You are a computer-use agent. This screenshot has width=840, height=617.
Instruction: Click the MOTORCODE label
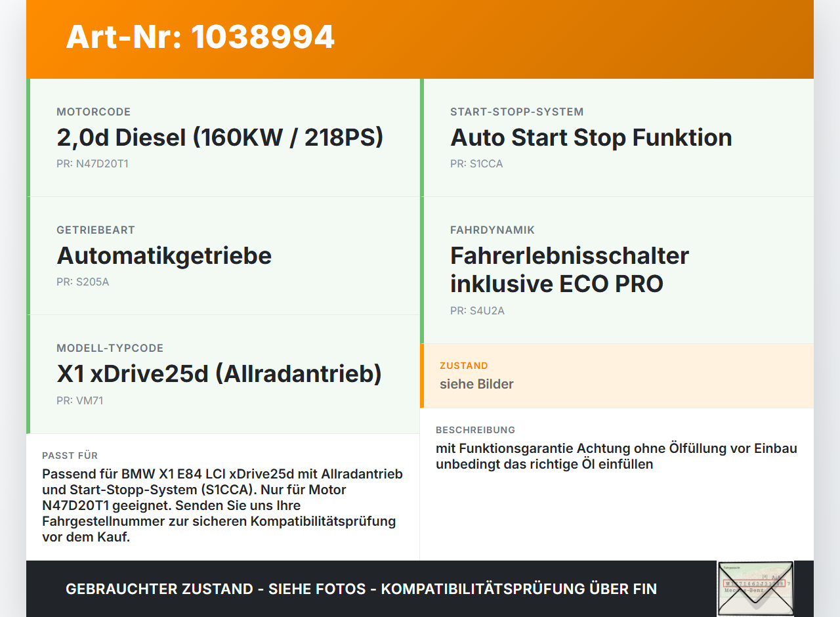[94, 112]
